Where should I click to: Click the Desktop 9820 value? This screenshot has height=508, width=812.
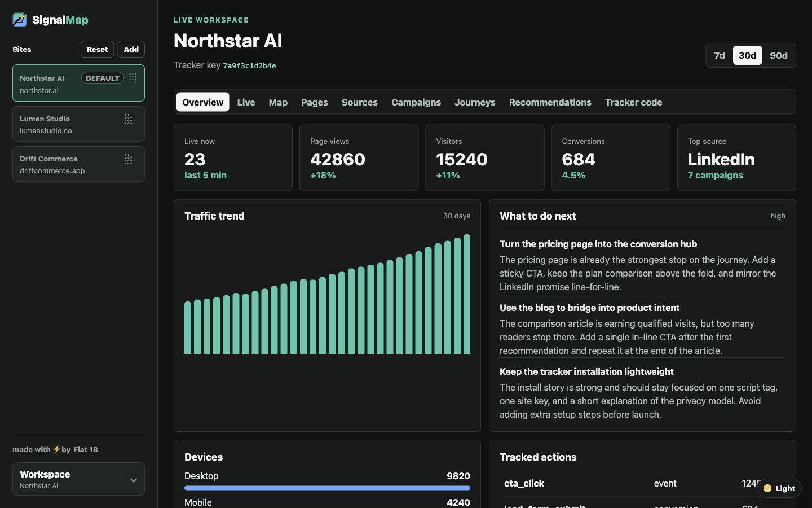(458, 476)
